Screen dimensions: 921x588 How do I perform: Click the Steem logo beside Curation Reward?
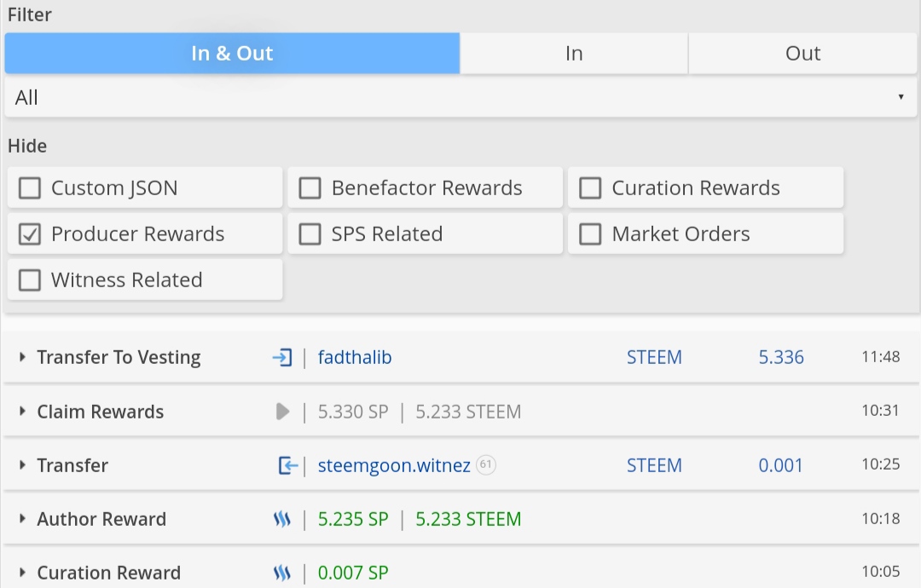coord(282,573)
